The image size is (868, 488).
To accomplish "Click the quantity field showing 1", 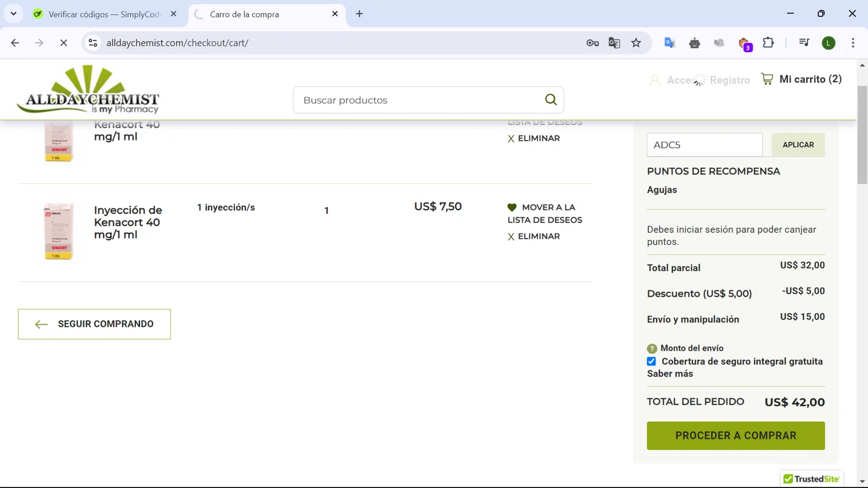I will [x=326, y=211].
